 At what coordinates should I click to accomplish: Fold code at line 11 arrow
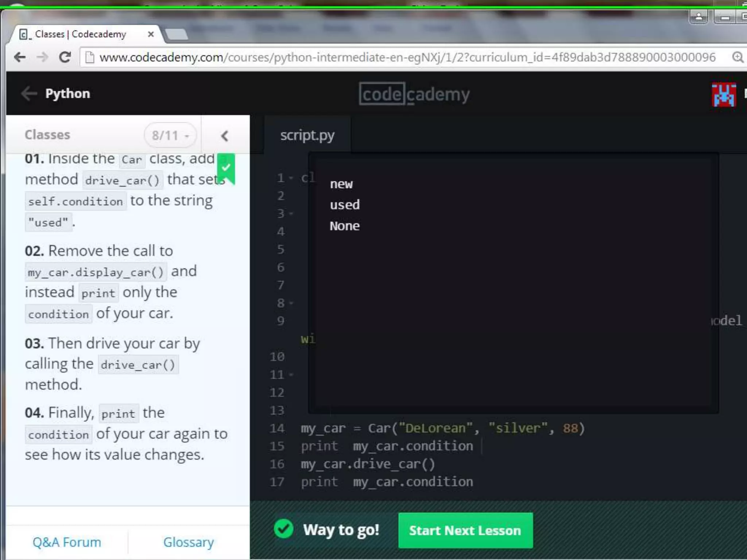(x=291, y=374)
